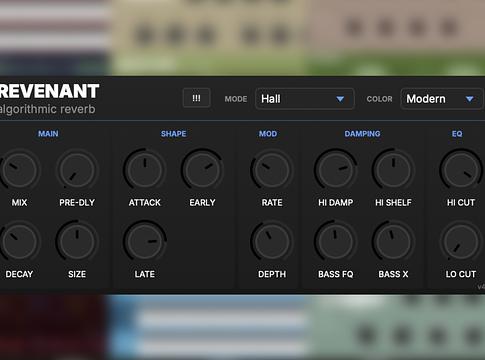Click the !!! button
The height and width of the screenshot is (360, 485).
pyautogui.click(x=197, y=98)
